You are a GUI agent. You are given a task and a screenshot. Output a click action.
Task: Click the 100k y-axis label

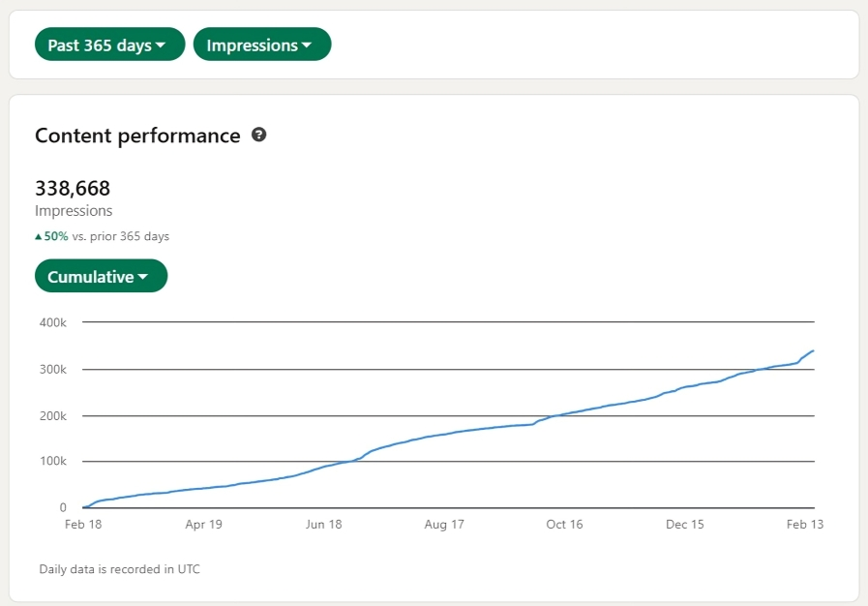click(51, 462)
